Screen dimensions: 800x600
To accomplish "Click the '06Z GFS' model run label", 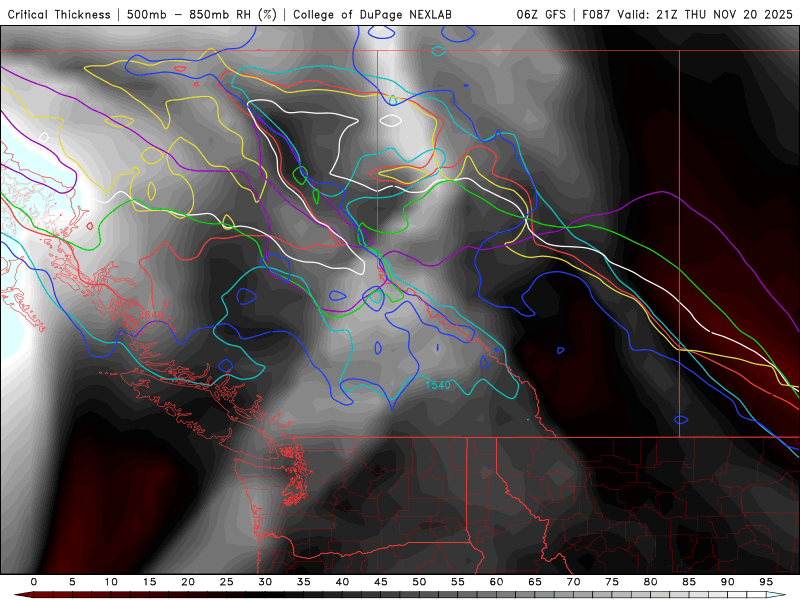I will 541,14.
